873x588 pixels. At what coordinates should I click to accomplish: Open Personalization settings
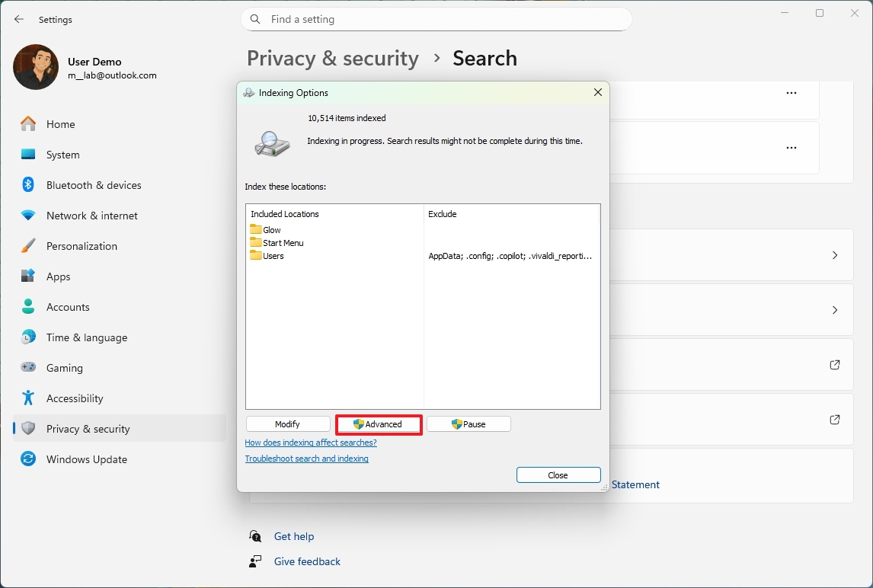[82, 246]
